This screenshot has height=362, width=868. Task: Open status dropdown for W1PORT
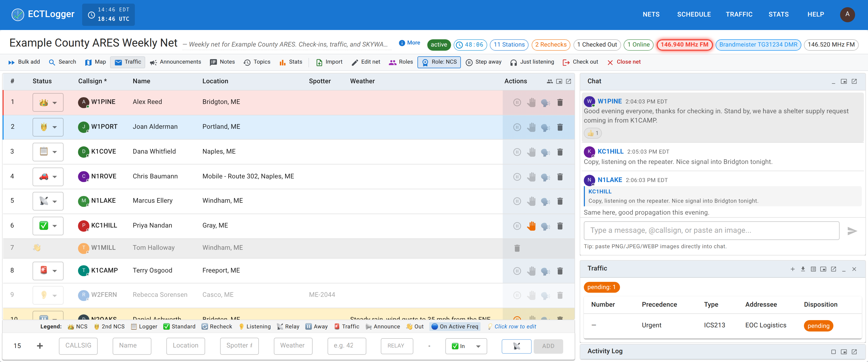pos(48,127)
